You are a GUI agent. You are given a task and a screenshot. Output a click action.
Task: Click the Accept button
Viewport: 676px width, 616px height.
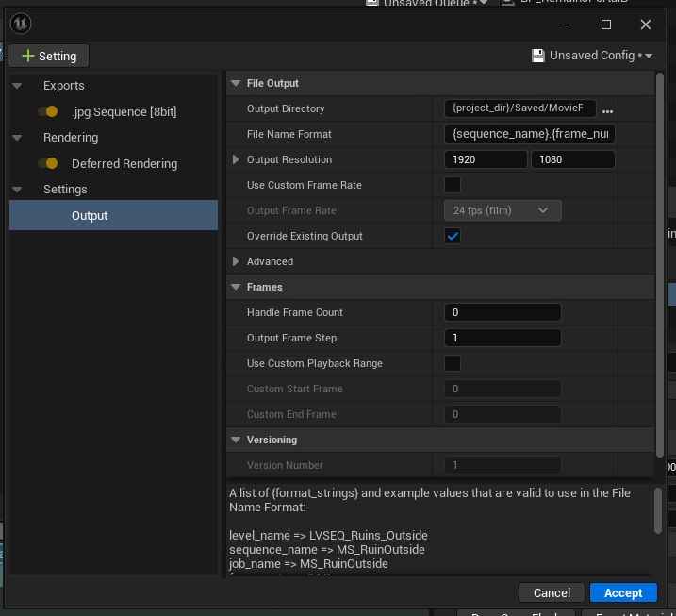pyautogui.click(x=623, y=592)
